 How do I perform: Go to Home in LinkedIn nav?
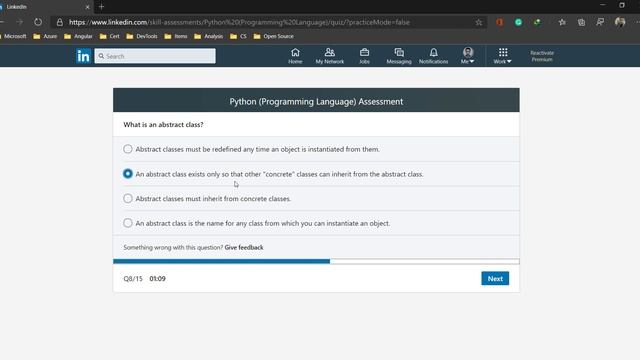295,56
